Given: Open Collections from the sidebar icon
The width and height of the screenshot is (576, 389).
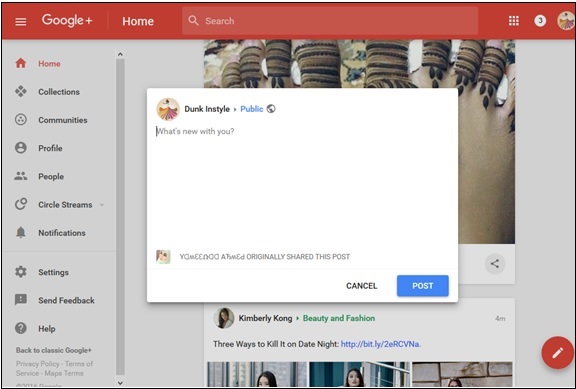Looking at the screenshot, I should (21, 91).
